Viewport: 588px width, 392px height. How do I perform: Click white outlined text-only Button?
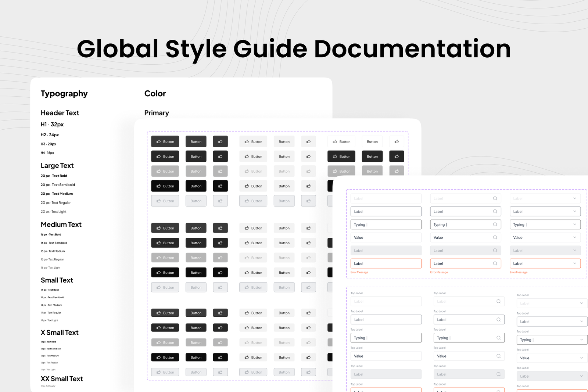[x=372, y=141]
